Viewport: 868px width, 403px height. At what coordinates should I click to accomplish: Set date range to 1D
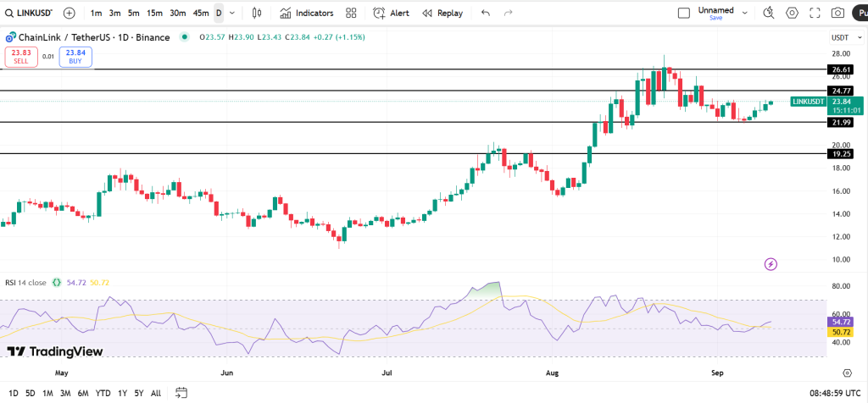click(14, 394)
